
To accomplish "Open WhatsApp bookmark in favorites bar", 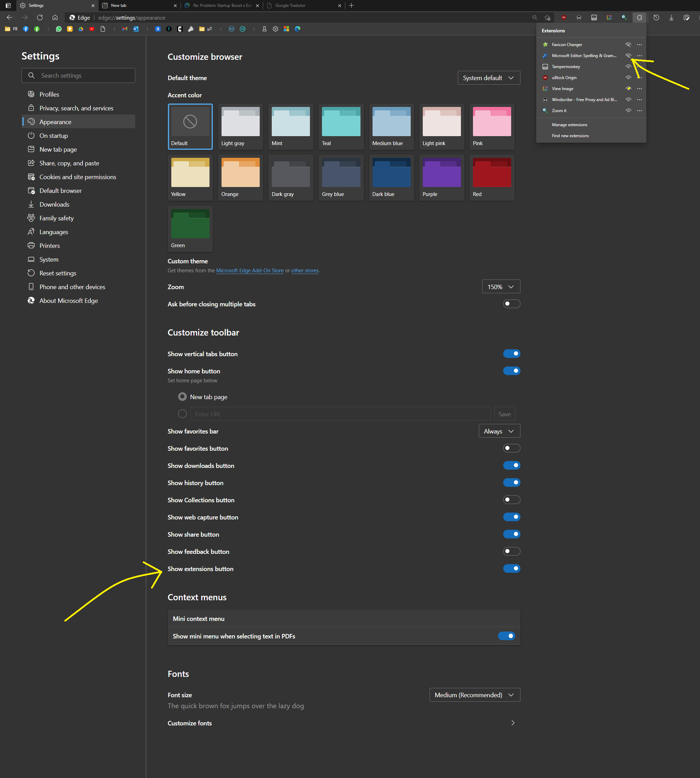I will click(58, 29).
